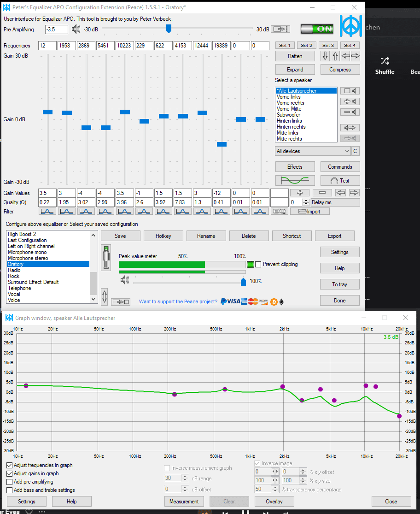Viewport: 420px width, 514px height.
Task: Click the blue Peace logo
Action: tap(350, 26)
